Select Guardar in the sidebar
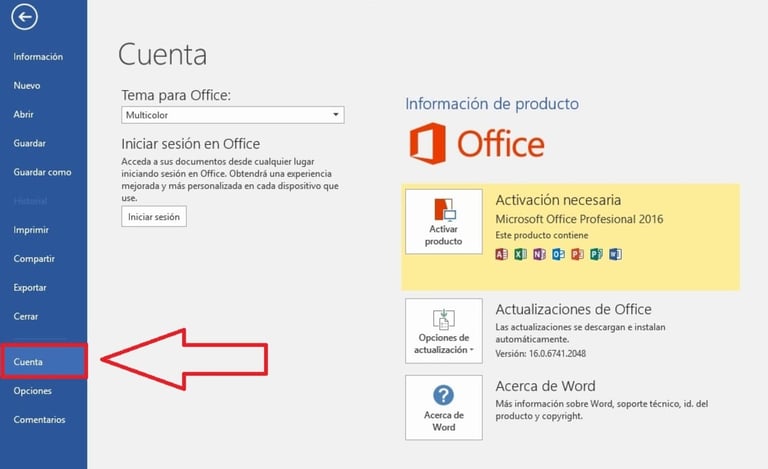The image size is (768, 469). [29, 143]
